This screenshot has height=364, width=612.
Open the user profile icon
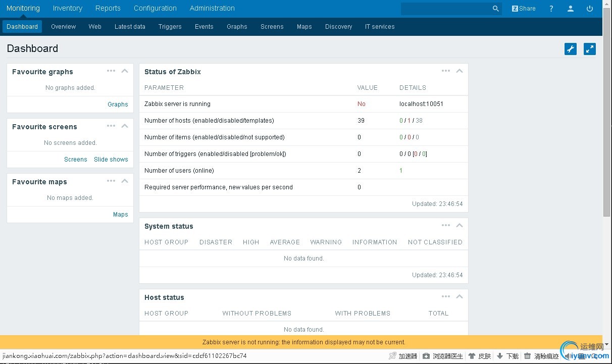(x=570, y=9)
